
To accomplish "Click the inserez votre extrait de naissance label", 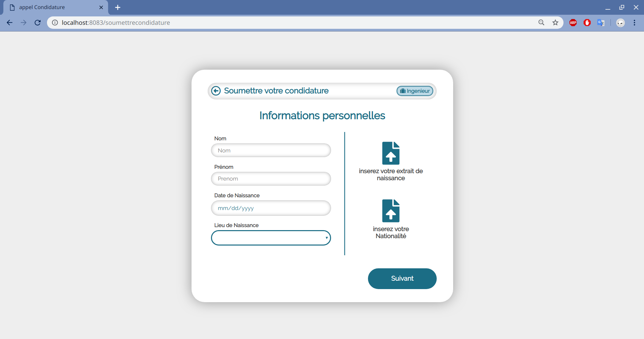I will 391,175.
